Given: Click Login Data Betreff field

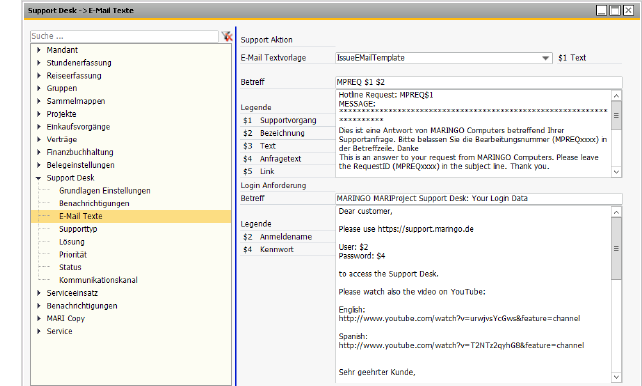Looking at the screenshot, I should pos(479,199).
